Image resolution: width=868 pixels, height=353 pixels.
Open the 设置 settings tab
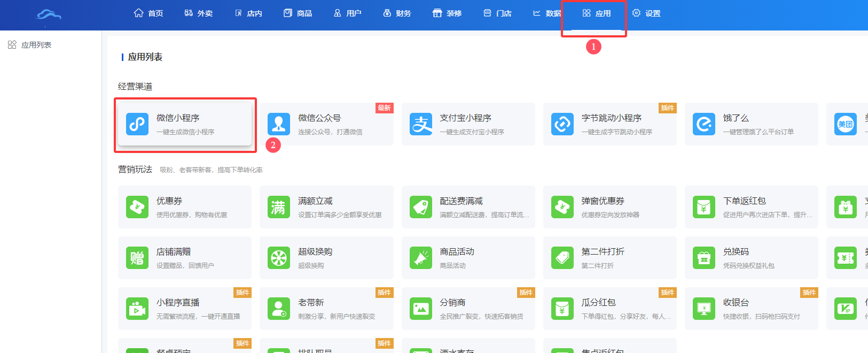pos(646,13)
